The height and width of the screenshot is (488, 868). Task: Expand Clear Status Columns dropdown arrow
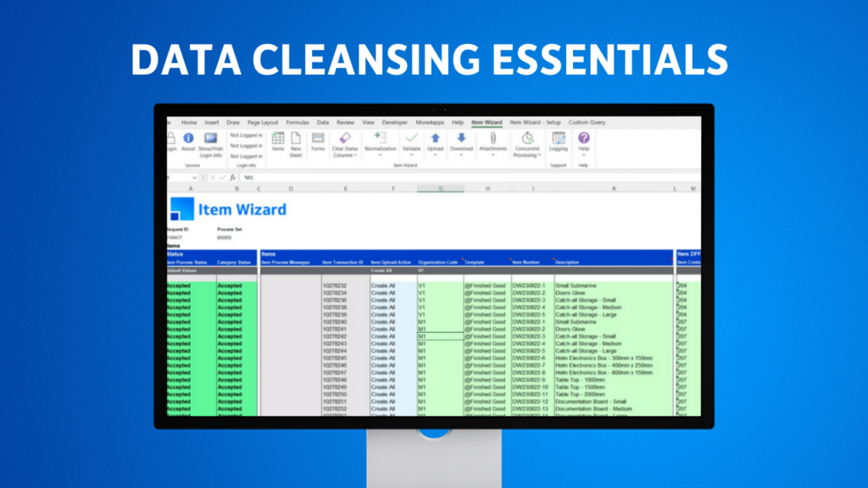coord(355,156)
